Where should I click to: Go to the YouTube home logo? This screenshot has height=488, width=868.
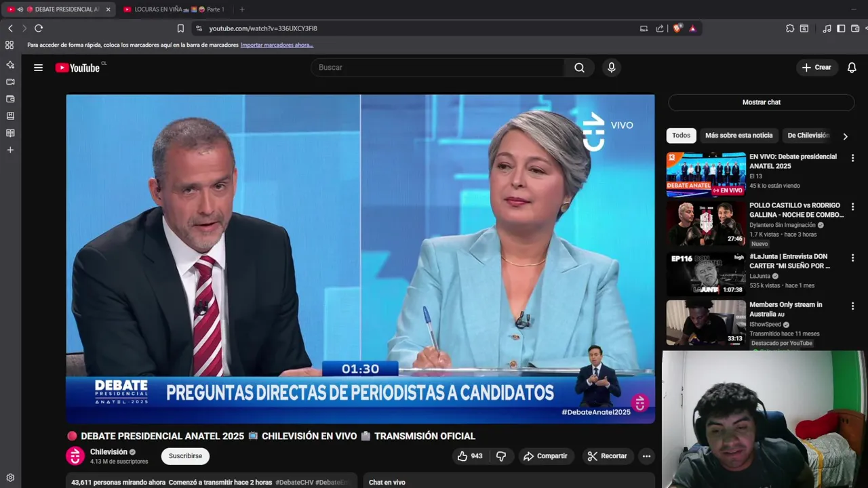tap(77, 68)
